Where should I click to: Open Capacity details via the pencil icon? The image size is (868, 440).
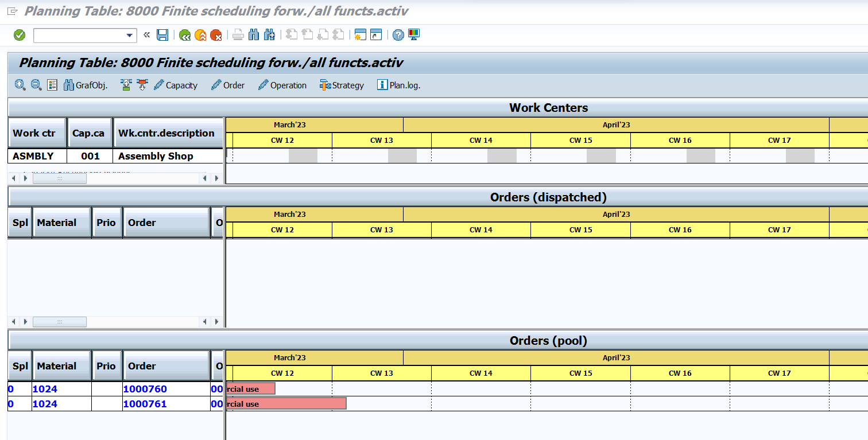159,85
